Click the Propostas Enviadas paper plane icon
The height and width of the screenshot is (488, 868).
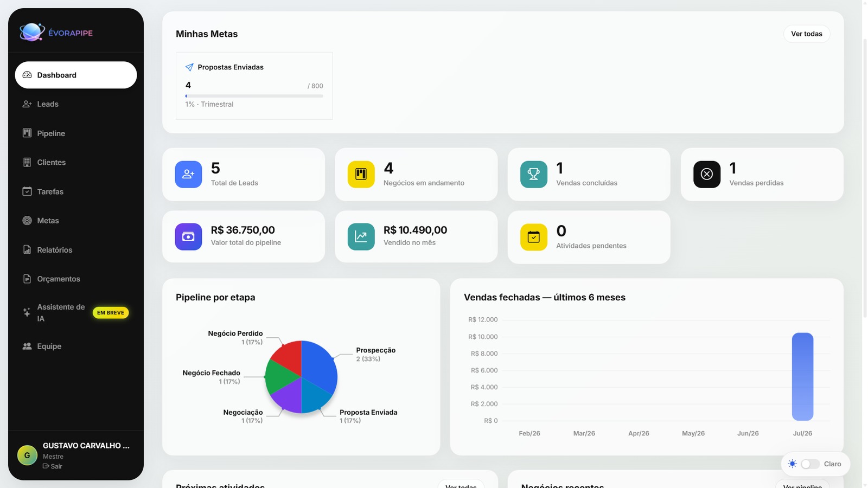[189, 67]
